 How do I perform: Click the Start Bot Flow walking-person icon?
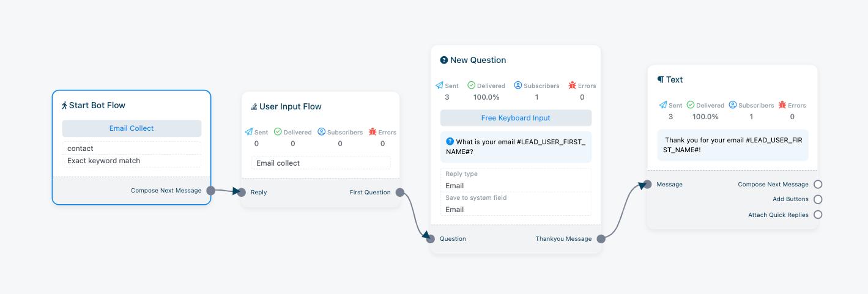pos(64,106)
